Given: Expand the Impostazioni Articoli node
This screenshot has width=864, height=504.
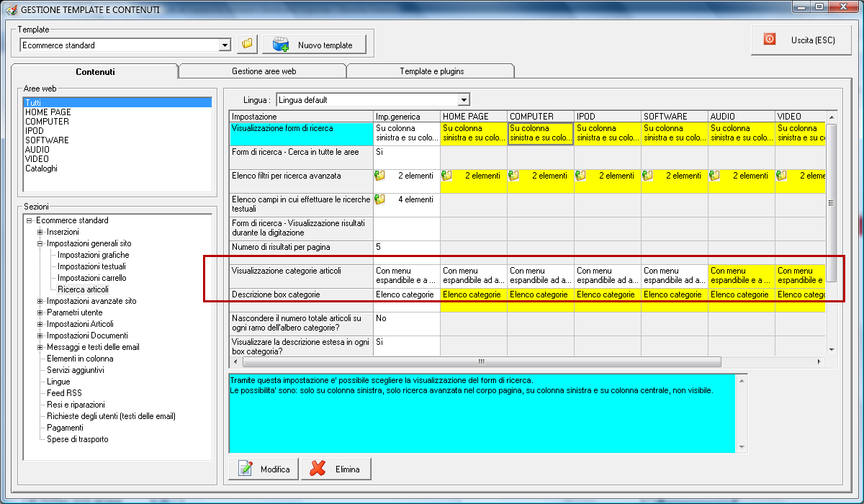Looking at the screenshot, I should click(x=40, y=324).
